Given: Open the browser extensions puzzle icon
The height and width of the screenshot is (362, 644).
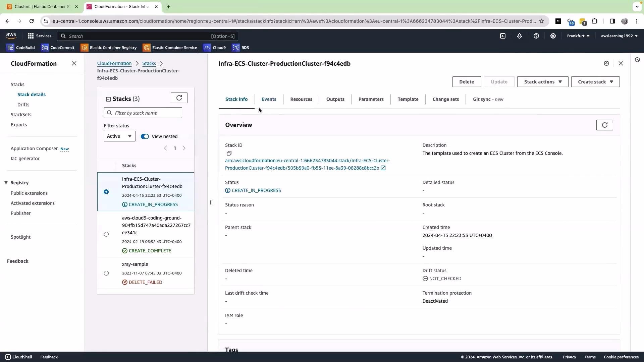Looking at the screenshot, I should click(595, 21).
